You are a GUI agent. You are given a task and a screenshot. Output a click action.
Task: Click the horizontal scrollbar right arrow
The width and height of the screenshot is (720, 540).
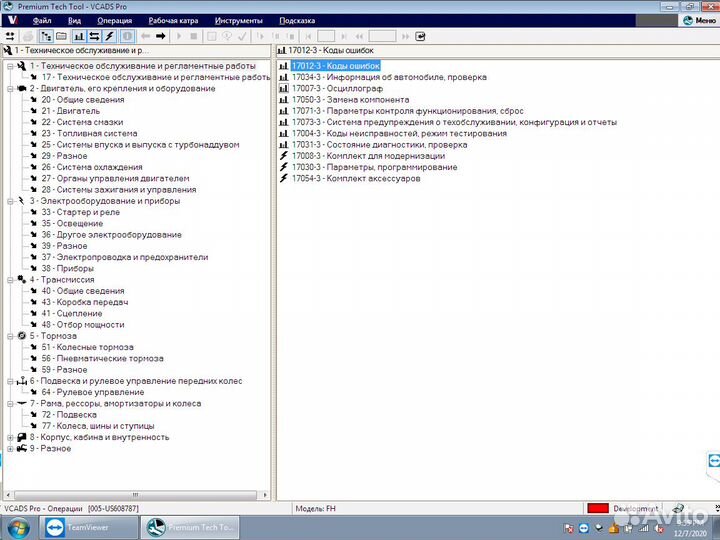265,495
